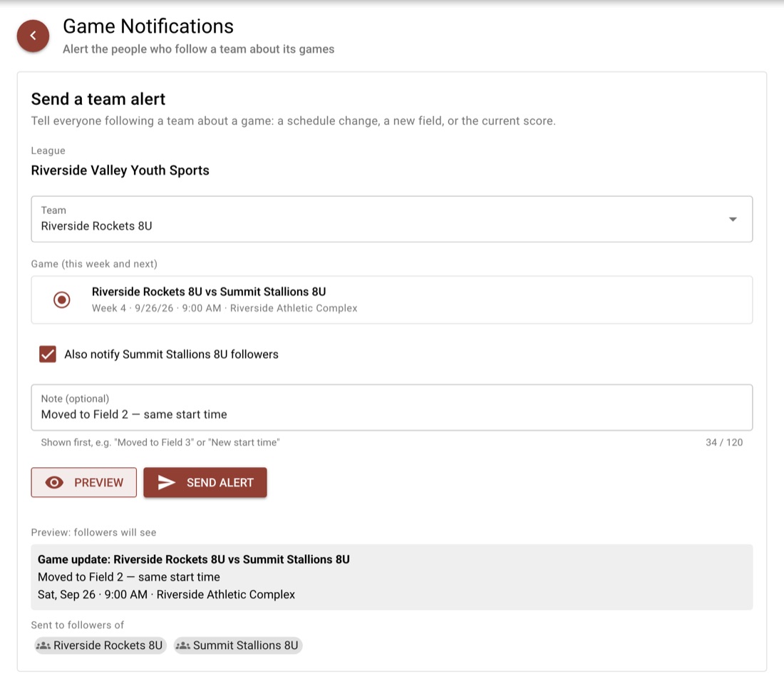Click the Alert the people who follow subtitle
Screen dimensions: 784x684
(199, 49)
